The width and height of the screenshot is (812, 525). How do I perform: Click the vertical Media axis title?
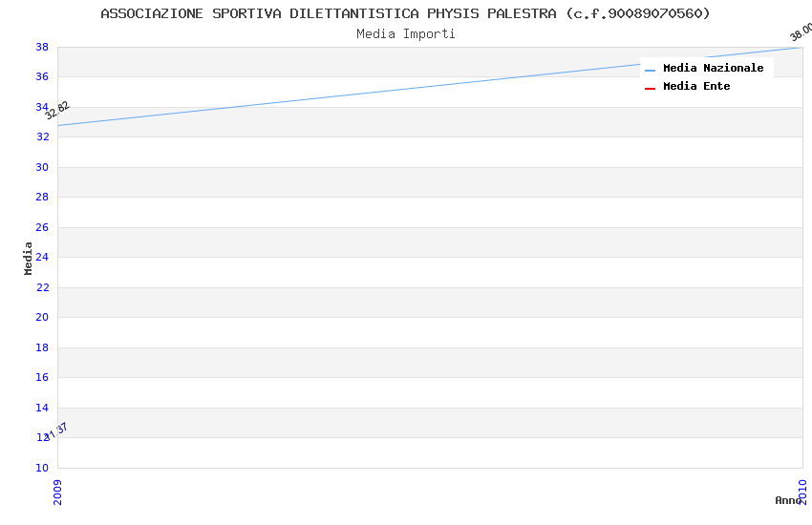[x=29, y=258]
